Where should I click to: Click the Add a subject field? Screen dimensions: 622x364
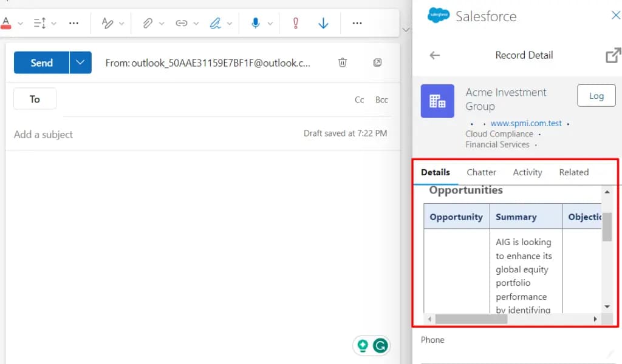click(152, 134)
